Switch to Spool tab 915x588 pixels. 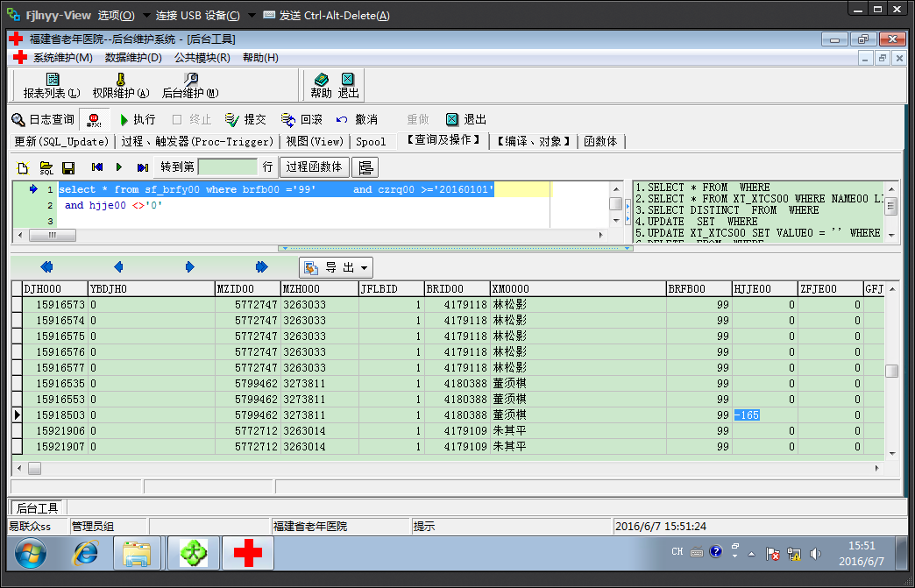pos(371,142)
